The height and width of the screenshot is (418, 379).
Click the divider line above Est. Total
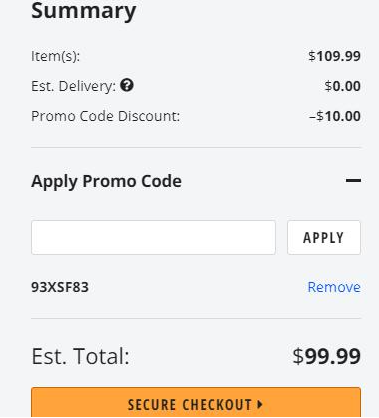click(x=196, y=318)
